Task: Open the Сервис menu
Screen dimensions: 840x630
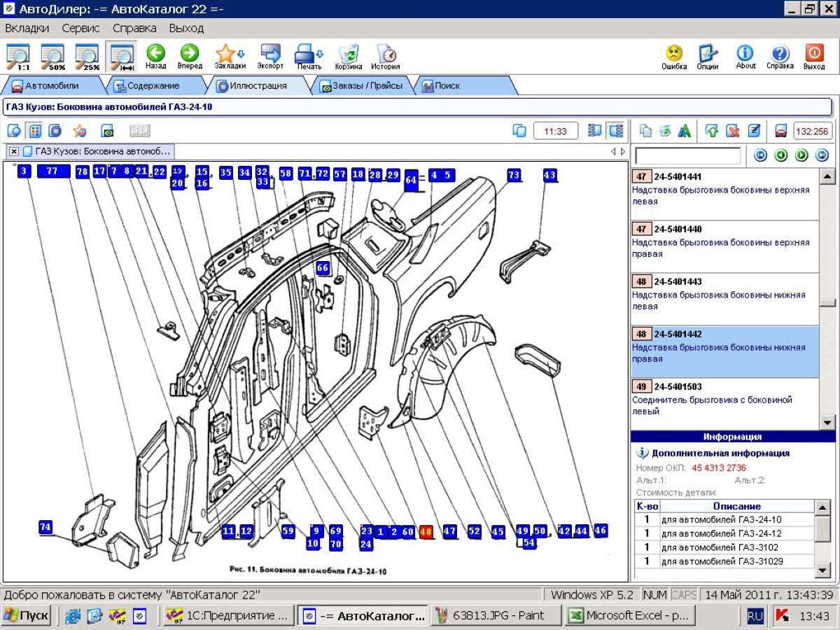Action: 80,29
